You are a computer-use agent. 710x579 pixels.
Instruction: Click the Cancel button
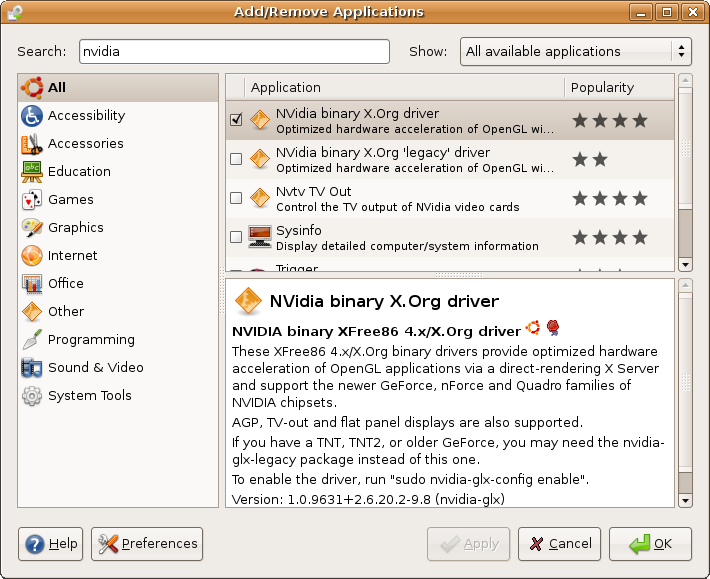pos(559,544)
